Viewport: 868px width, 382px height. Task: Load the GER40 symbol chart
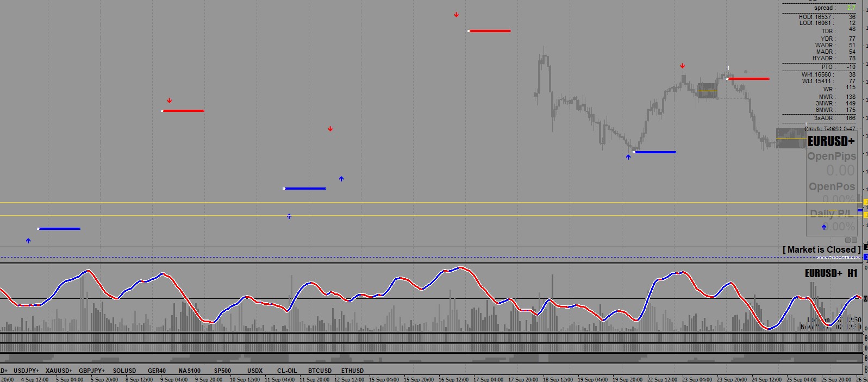tap(157, 371)
